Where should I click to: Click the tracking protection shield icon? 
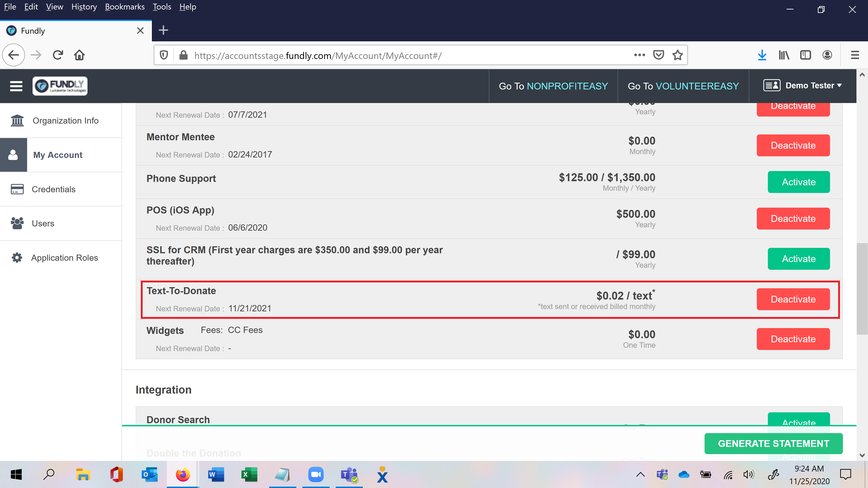click(164, 55)
